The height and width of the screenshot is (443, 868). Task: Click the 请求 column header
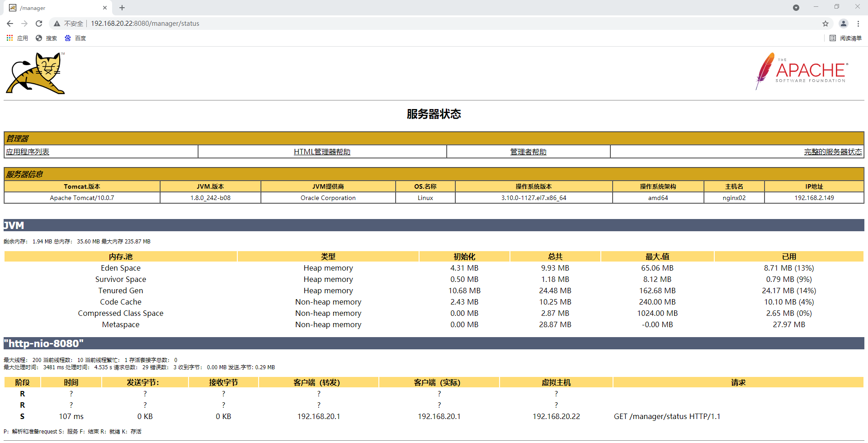[x=738, y=382]
